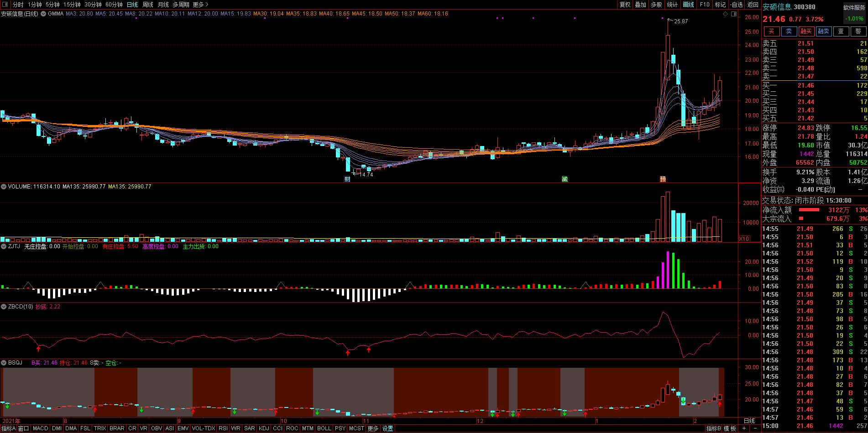Click the 财 marker under the candlesticks
This screenshot has height=433, width=868.
click(x=347, y=179)
